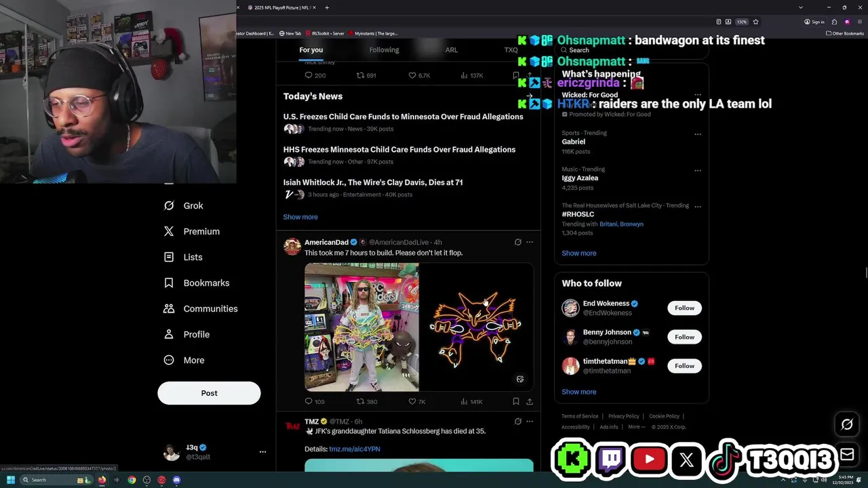Open Discord from the taskbar

176,480
